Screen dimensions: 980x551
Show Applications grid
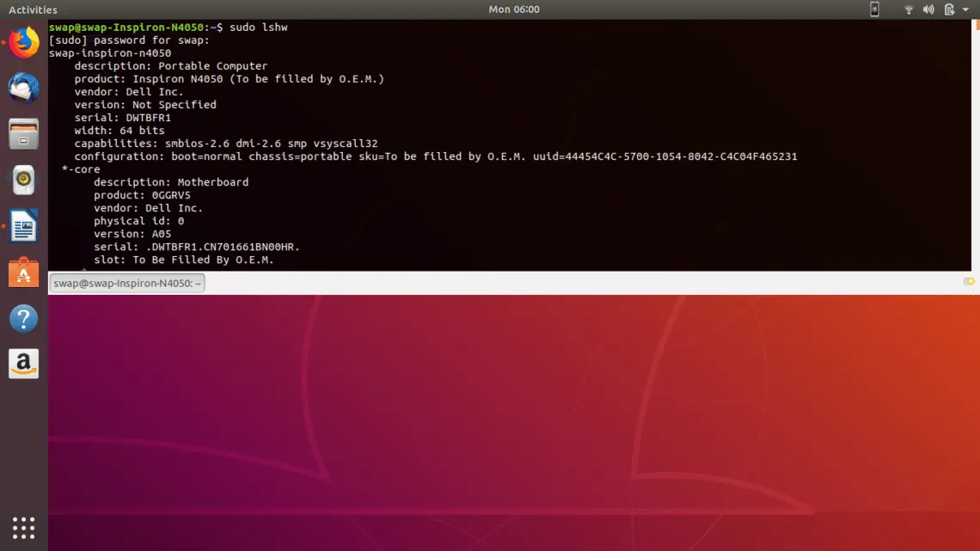pos(24,527)
